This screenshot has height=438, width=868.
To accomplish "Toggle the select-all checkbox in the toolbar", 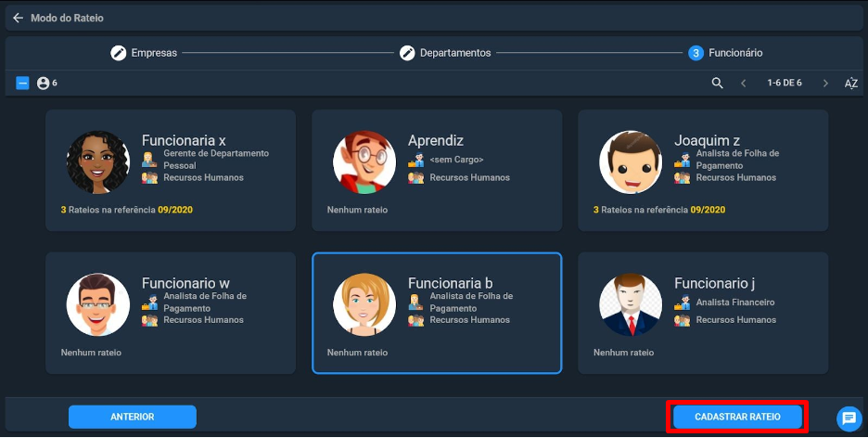I will coord(22,84).
